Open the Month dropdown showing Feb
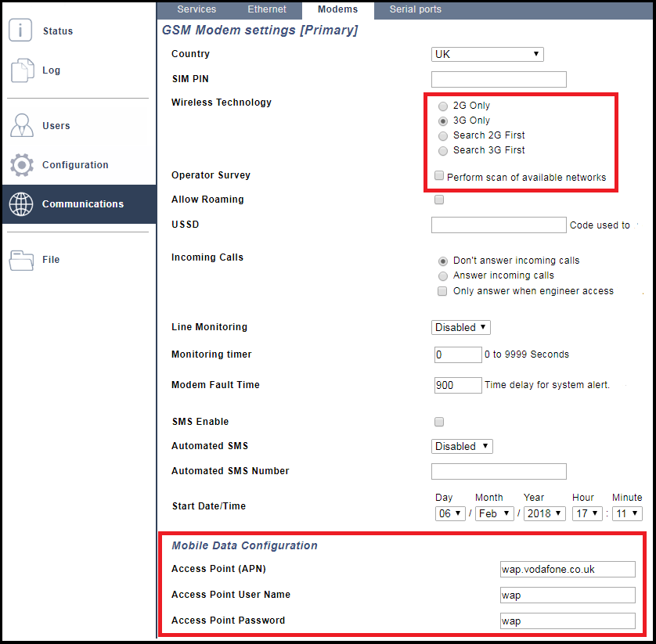Viewport: 656px width, 644px height. point(494,513)
